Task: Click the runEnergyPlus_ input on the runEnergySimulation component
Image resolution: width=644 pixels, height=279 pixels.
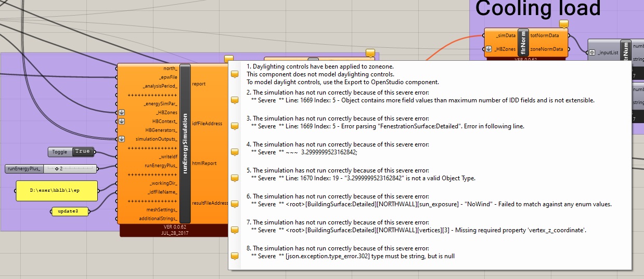Action: [x=160, y=165]
